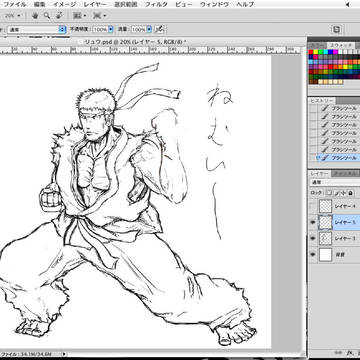Open the フィルタ menu

tap(157, 4)
